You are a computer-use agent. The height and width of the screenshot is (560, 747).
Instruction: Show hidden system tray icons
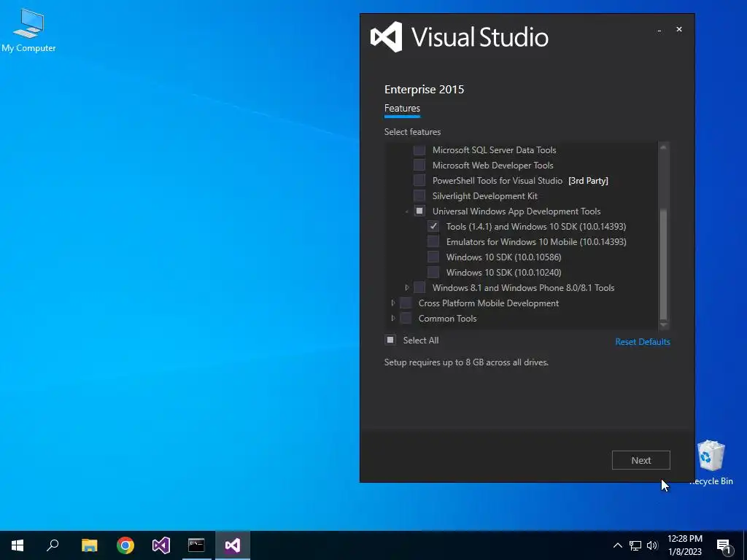coord(617,545)
